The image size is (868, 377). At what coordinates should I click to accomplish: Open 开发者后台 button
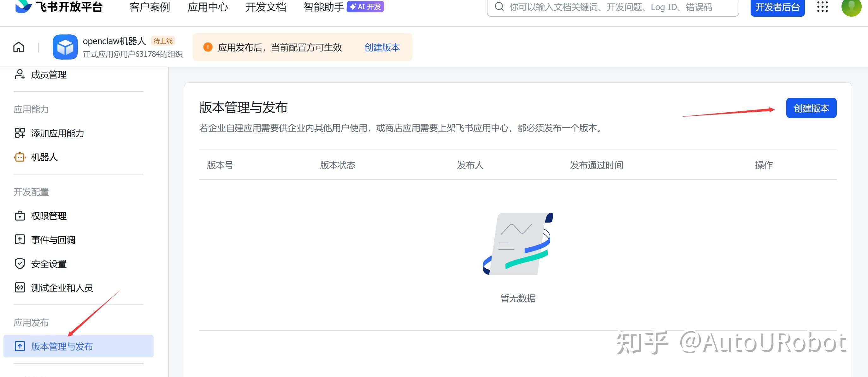coord(777,7)
